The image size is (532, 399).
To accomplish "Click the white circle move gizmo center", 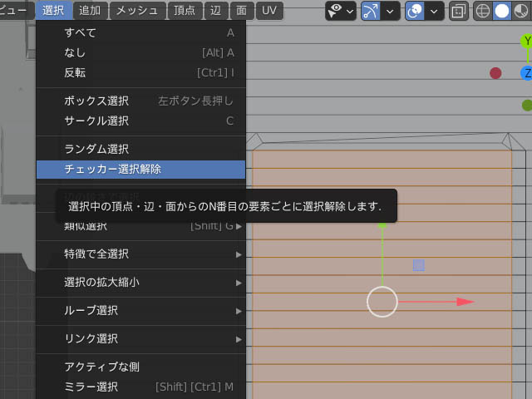I will (382, 302).
